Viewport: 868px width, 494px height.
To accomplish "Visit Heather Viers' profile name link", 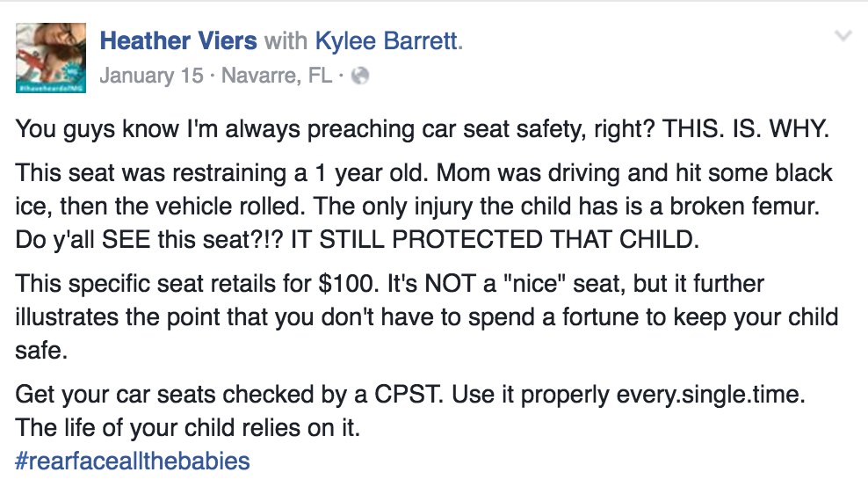I will (178, 40).
